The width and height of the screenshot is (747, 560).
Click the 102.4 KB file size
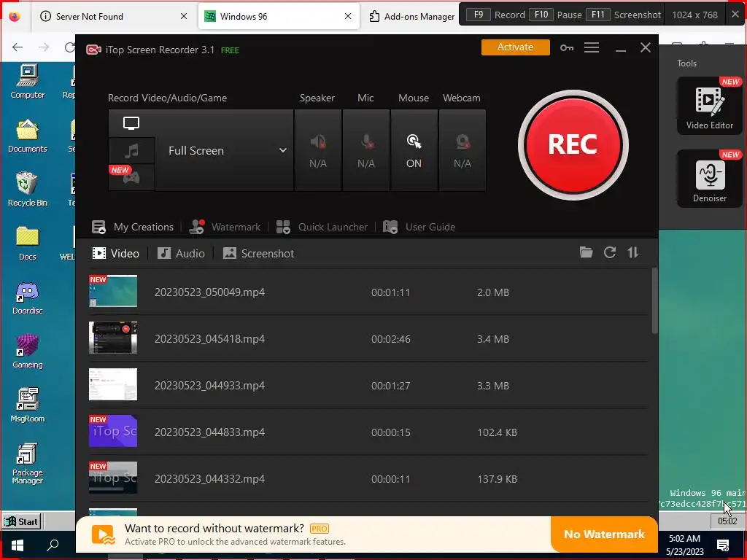point(497,432)
